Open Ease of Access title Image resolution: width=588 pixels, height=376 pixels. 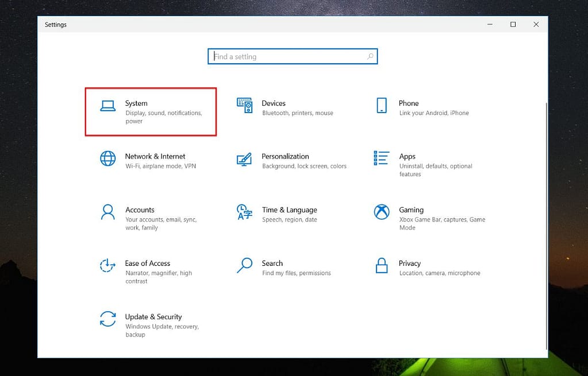(x=147, y=263)
